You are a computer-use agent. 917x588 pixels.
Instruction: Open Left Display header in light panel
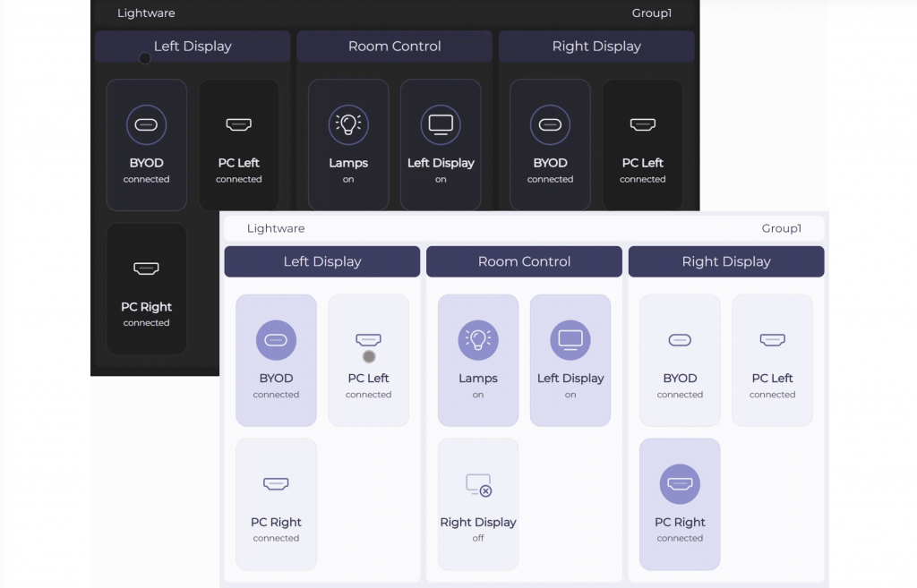[x=322, y=261]
